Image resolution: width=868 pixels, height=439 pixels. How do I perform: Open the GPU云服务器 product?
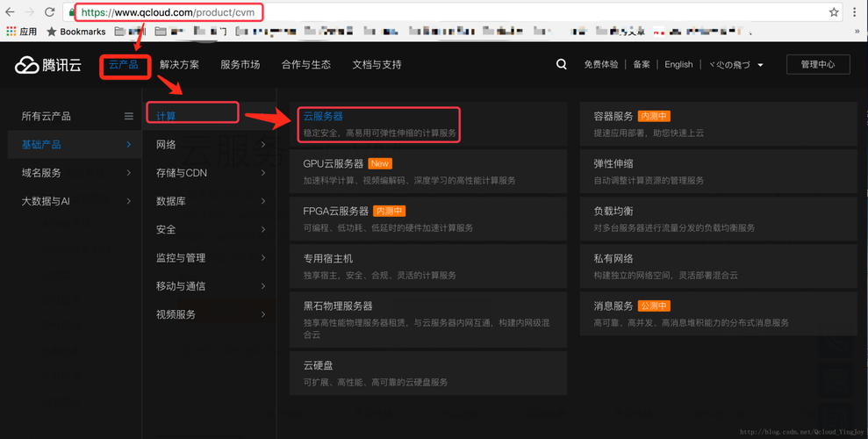334,164
